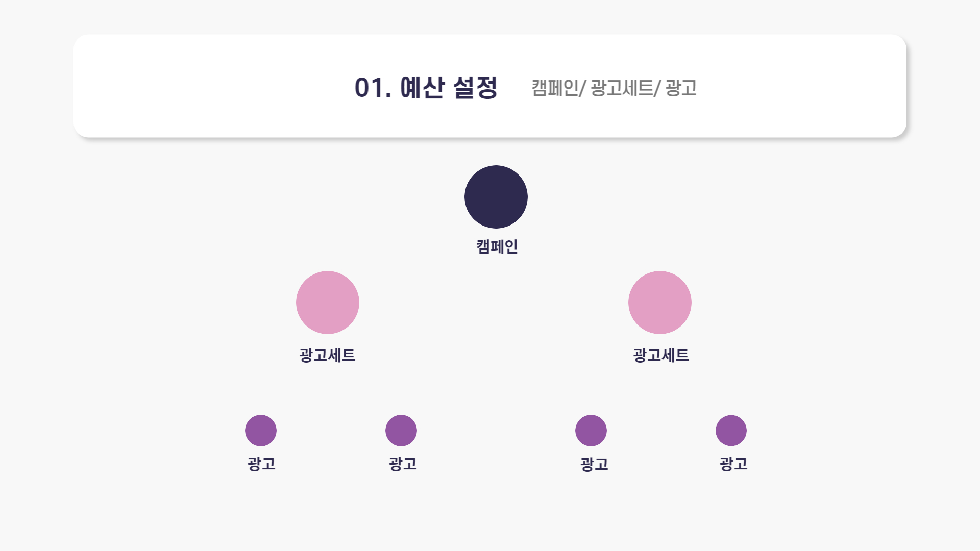This screenshot has width=980, height=551.
Task: Click gray 캠페인/ text in header subtitle
Action: (558, 88)
